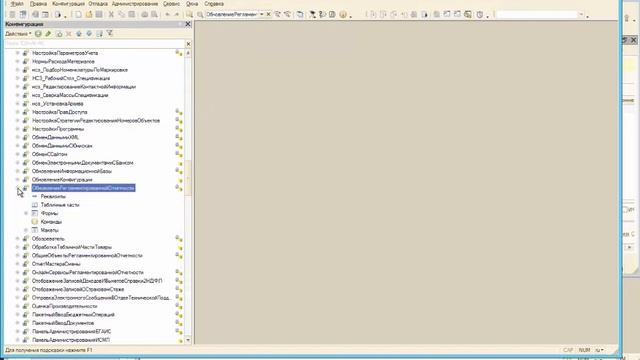The image size is (640, 360).
Task: Expand the ОбновлениеКонфигурации node
Action: [18, 180]
